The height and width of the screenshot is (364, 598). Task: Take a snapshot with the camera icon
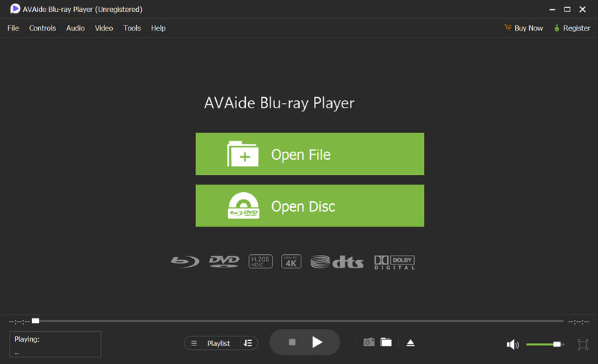pos(369,342)
